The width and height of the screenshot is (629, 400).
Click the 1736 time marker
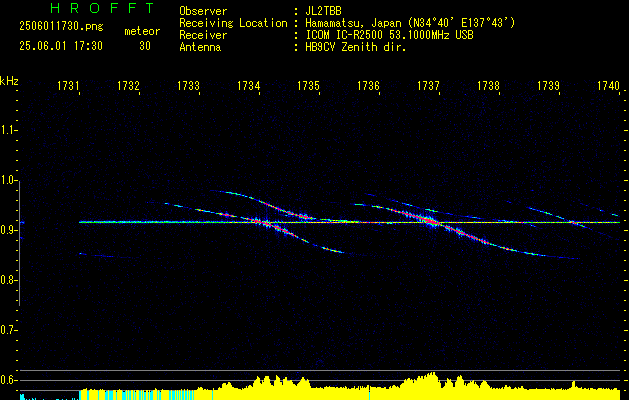pos(368,86)
